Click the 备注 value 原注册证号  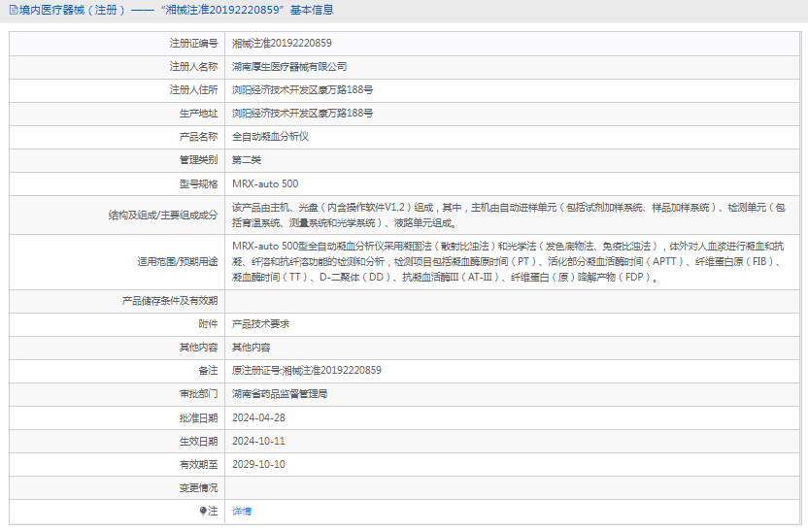coord(307,370)
